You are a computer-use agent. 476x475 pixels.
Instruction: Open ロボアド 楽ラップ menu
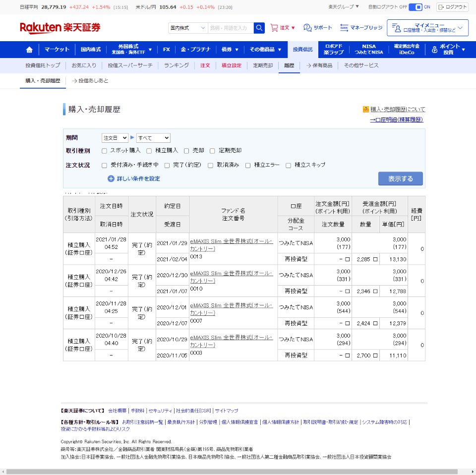pyautogui.click(x=334, y=50)
